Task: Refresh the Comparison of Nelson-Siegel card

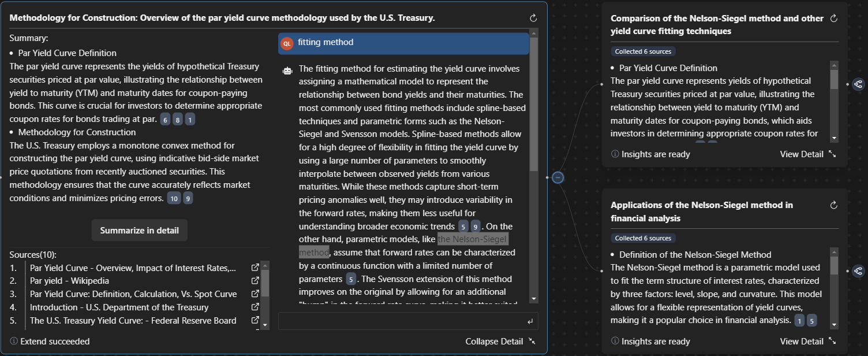Action: (833, 18)
